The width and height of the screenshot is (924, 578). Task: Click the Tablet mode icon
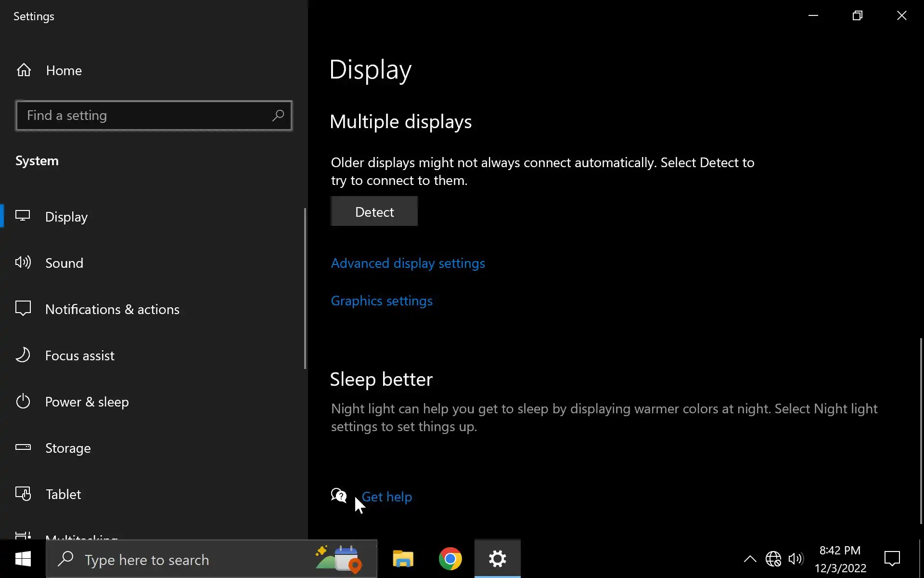coord(23,494)
